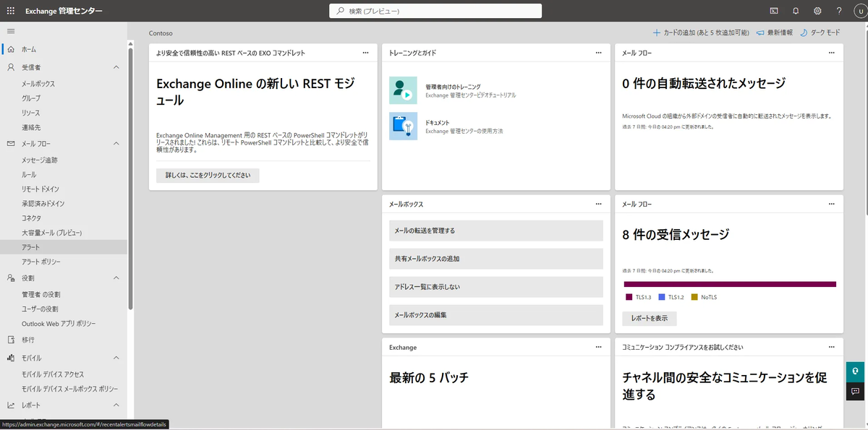Click the TLS1.3 purple chart bar
Viewport: 868px width, 430px height.
pos(729,284)
